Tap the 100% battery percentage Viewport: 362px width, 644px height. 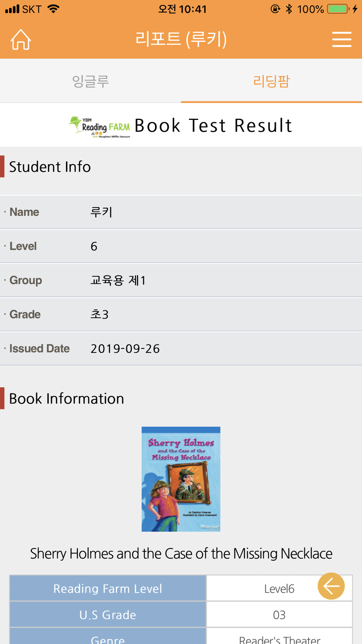(x=311, y=9)
